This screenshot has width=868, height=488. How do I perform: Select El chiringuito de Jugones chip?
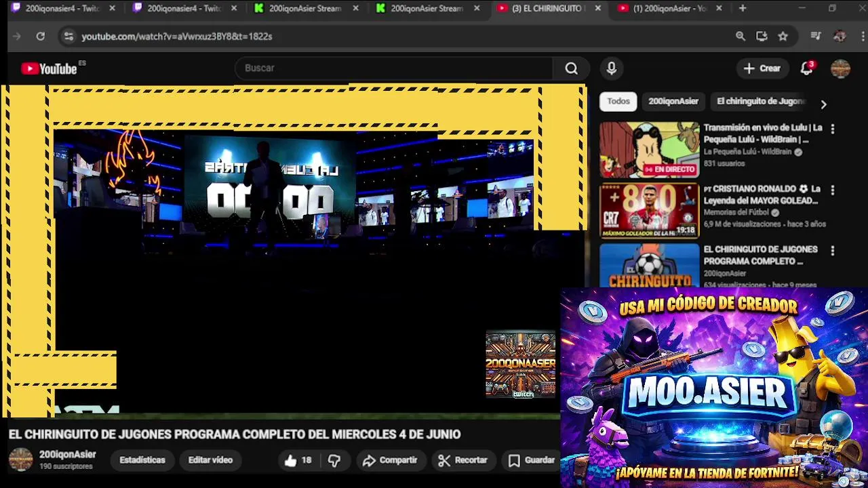coord(759,102)
